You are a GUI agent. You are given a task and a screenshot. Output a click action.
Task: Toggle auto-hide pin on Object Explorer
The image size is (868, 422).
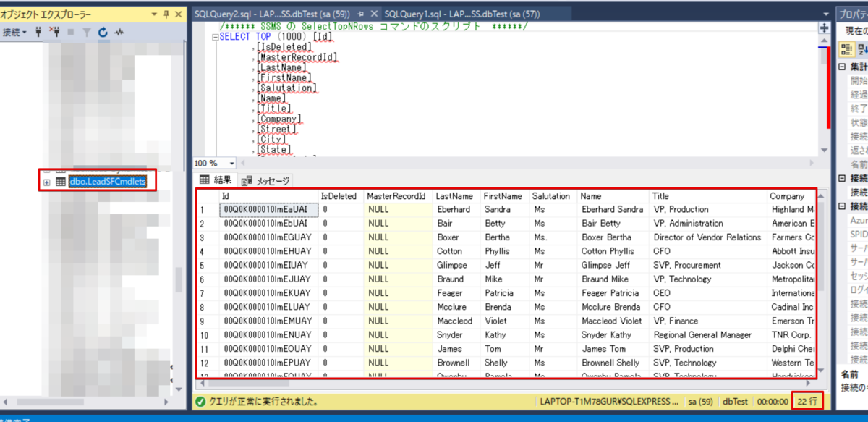(x=168, y=14)
